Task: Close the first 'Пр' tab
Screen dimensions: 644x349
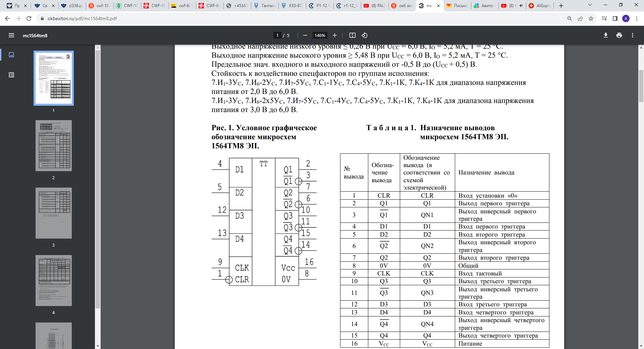Action: [x=25, y=6]
